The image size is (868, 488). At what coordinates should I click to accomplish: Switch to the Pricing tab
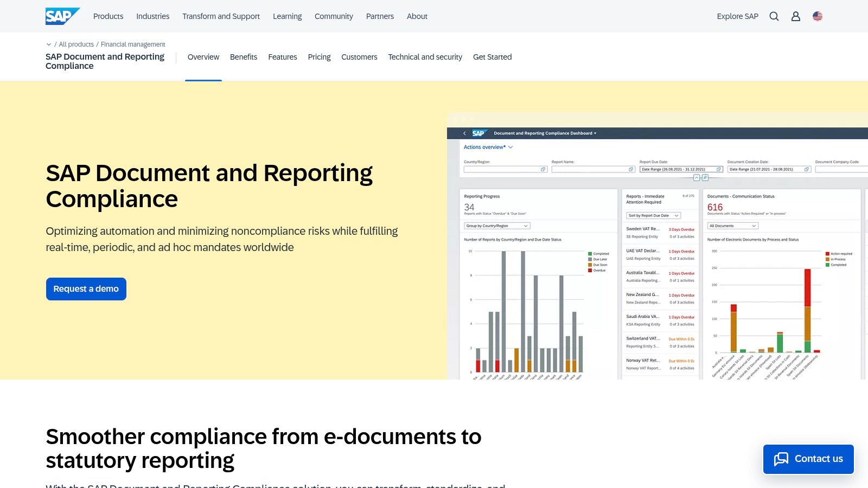click(x=319, y=57)
